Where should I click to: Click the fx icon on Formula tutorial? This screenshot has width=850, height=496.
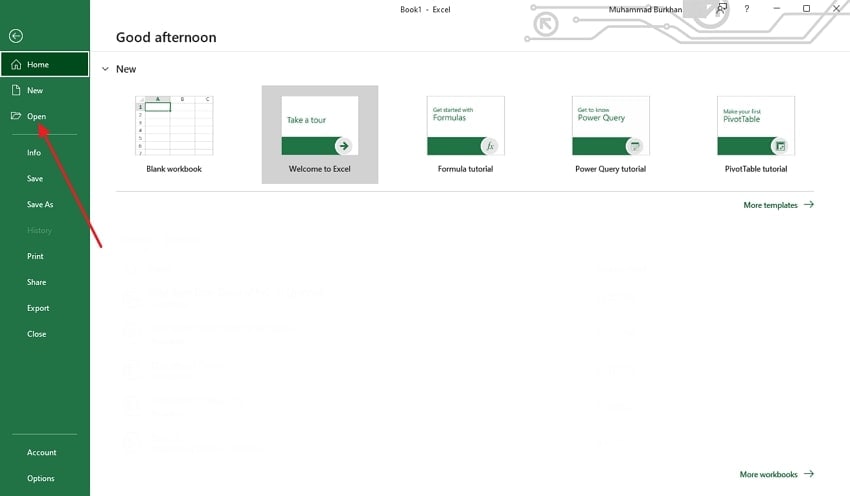490,146
